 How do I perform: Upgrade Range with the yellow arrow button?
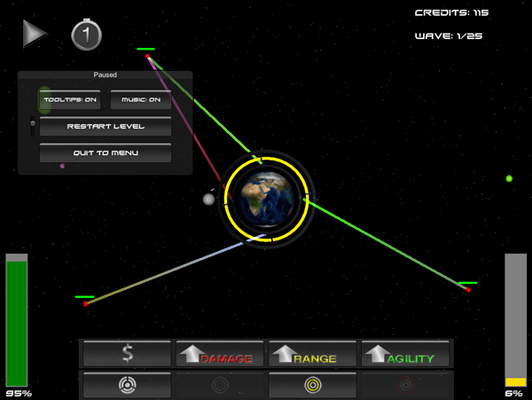coord(312,354)
